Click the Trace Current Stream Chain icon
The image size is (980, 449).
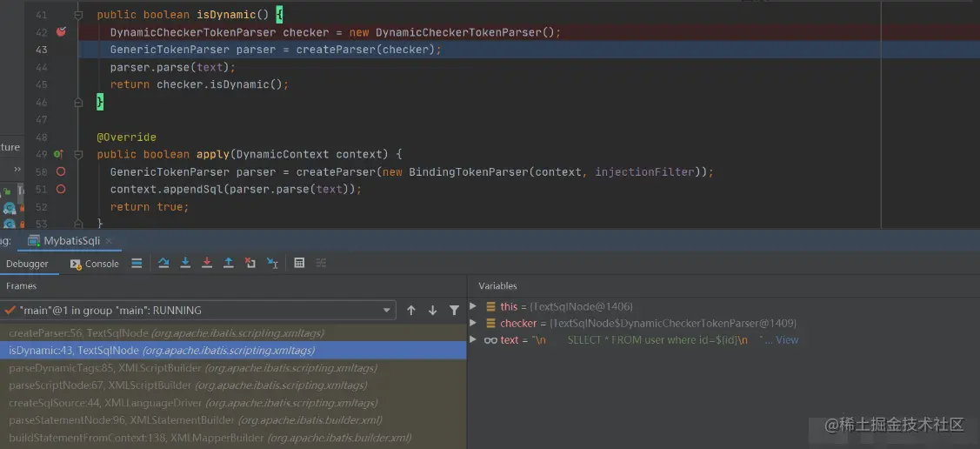tap(321, 264)
